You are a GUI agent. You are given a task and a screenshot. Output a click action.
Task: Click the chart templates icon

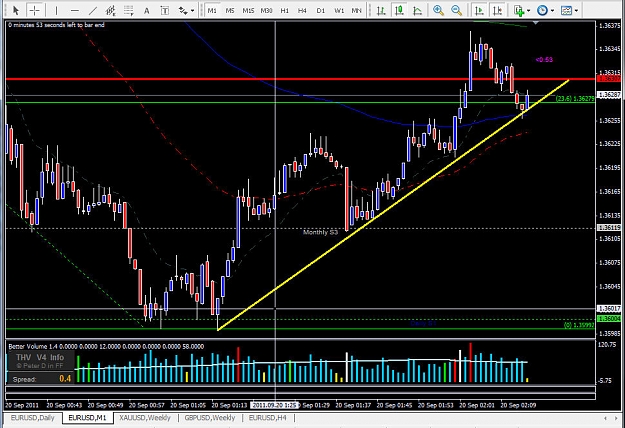(566, 10)
